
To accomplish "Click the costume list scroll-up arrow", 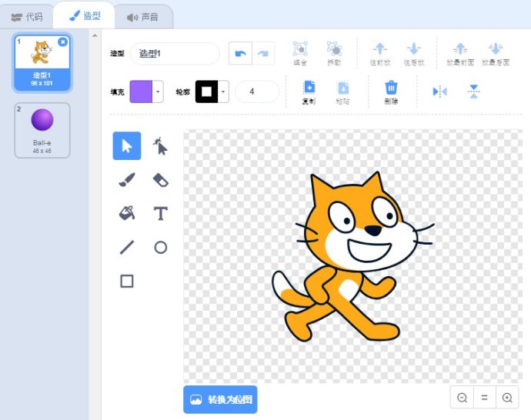I will click(x=95, y=35).
